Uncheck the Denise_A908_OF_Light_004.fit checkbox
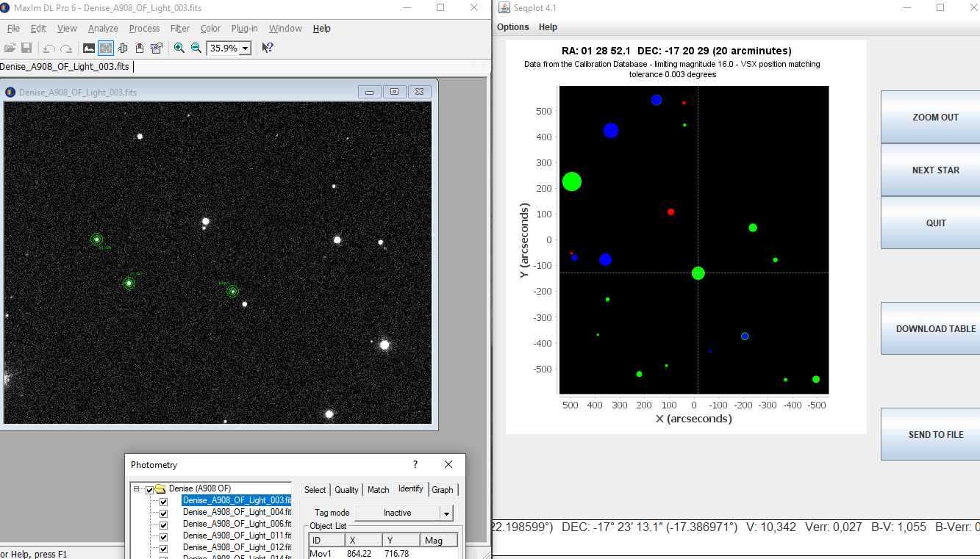980x559 pixels. (164, 513)
